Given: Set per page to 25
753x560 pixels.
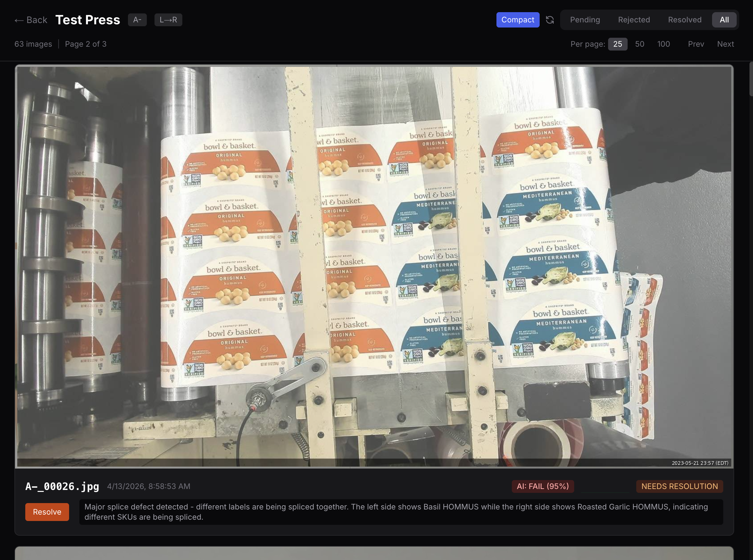Looking at the screenshot, I should point(617,44).
